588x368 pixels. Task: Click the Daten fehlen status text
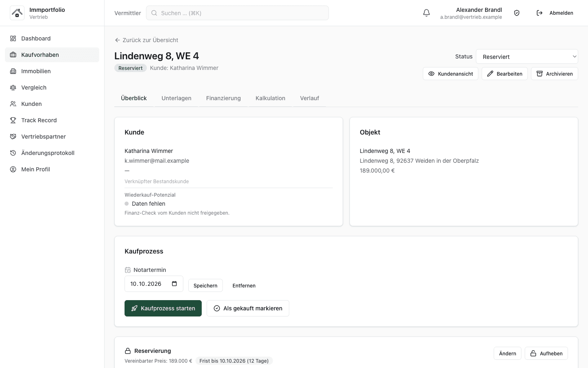[x=149, y=204]
